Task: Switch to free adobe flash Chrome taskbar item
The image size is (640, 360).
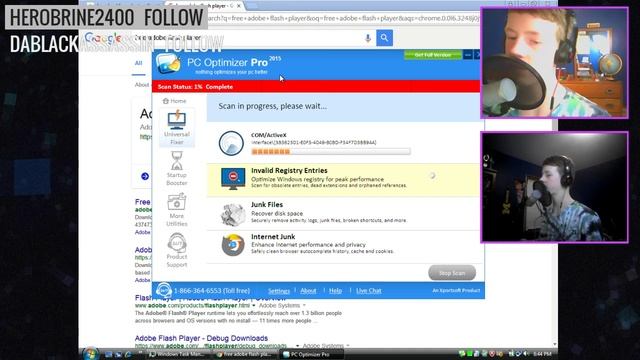Action: (244, 354)
